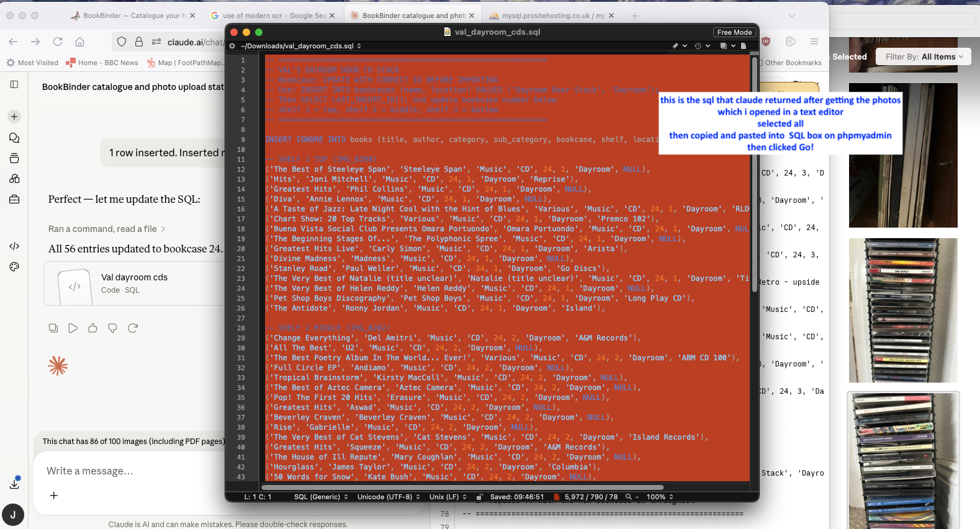Open the browser hamburger menu
980x529 pixels.
pyautogui.click(x=814, y=42)
